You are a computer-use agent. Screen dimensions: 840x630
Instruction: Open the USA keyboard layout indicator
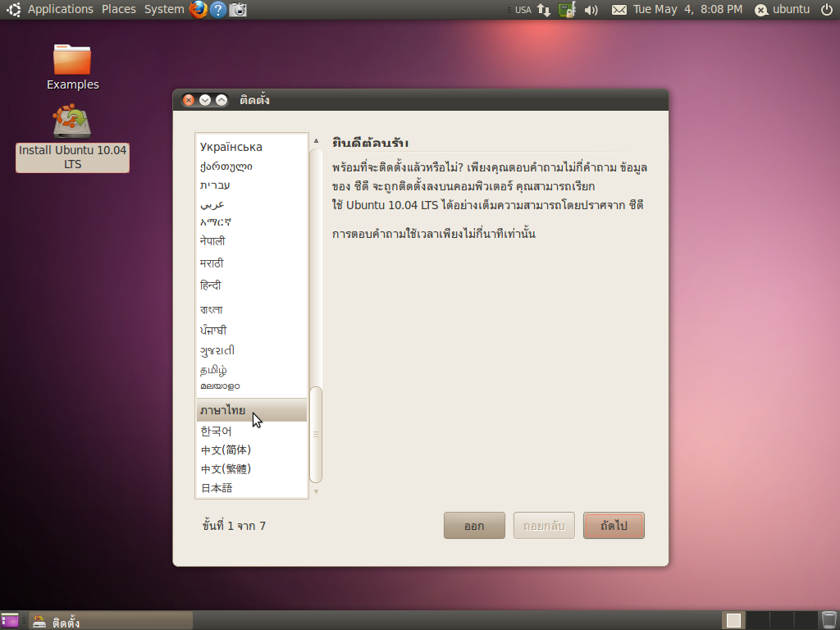(x=523, y=10)
